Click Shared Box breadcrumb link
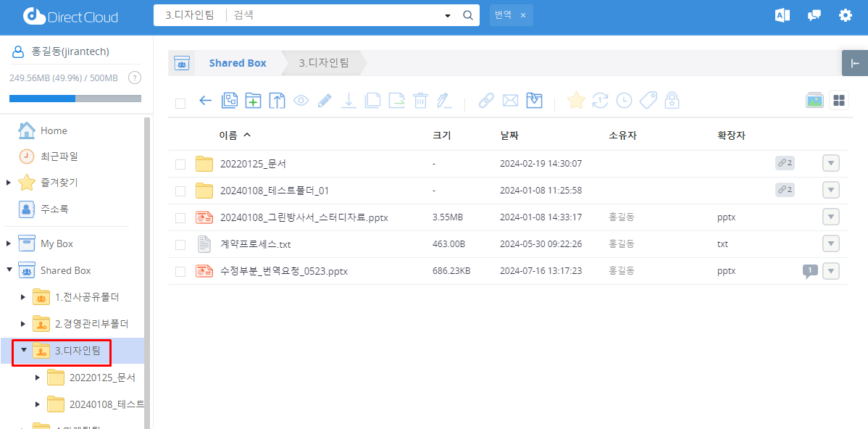 coord(238,63)
